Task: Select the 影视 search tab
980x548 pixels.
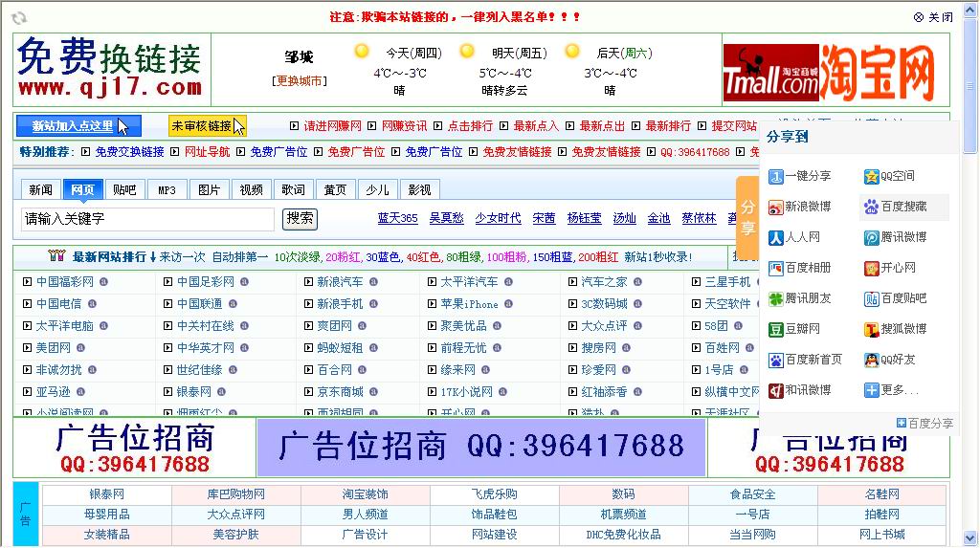Action: tap(419, 190)
